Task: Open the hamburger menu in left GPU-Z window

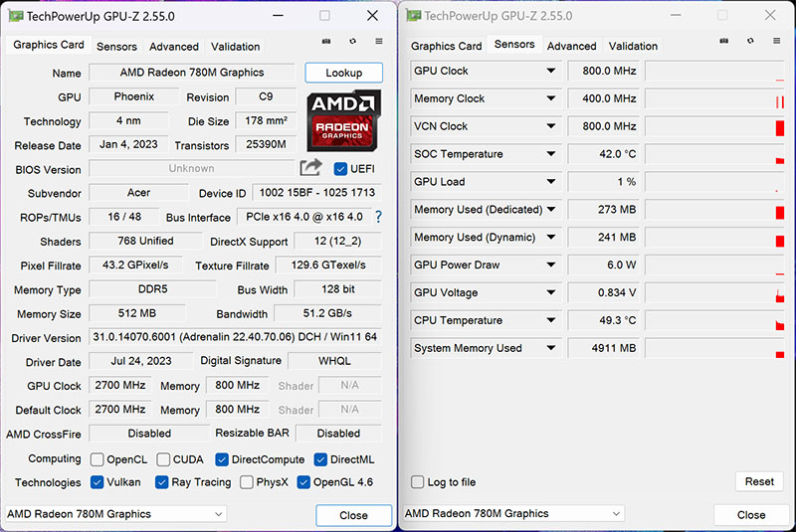Action: 379,41
